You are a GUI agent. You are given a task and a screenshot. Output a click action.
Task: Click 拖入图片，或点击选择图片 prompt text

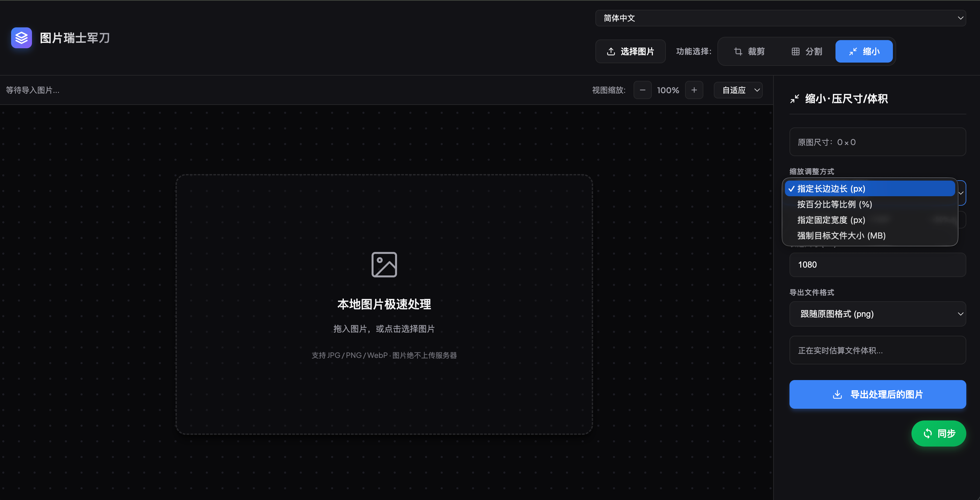pyautogui.click(x=384, y=329)
